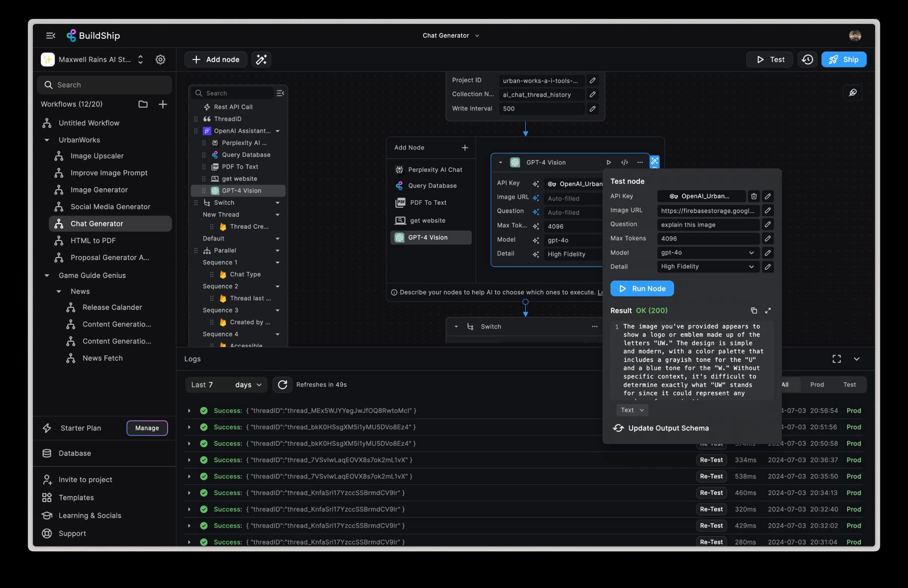Create a new workflow folder
The width and height of the screenshot is (908, 588).
(x=143, y=104)
